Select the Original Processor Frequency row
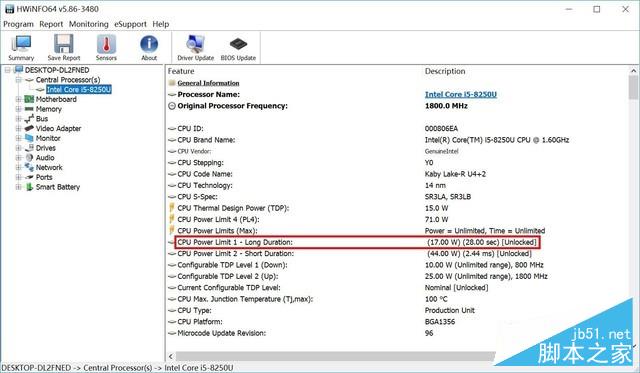The width and height of the screenshot is (640, 373). coord(398,106)
